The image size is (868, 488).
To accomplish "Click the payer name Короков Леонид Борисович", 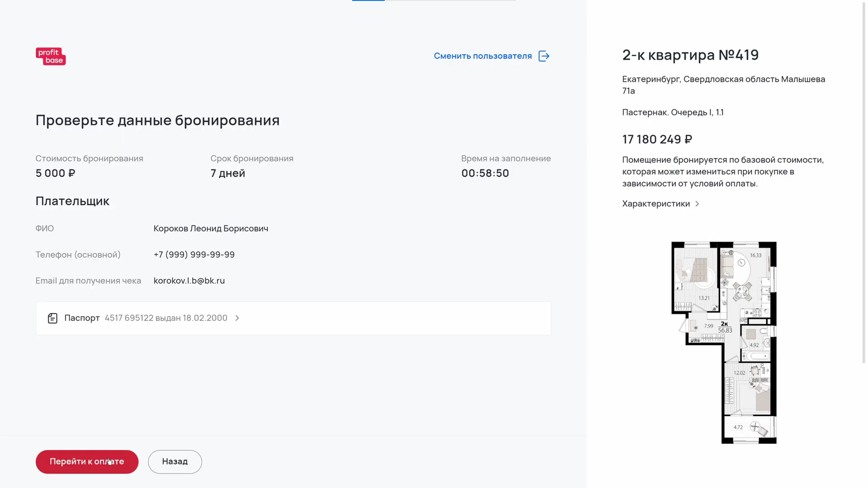I will click(211, 229).
